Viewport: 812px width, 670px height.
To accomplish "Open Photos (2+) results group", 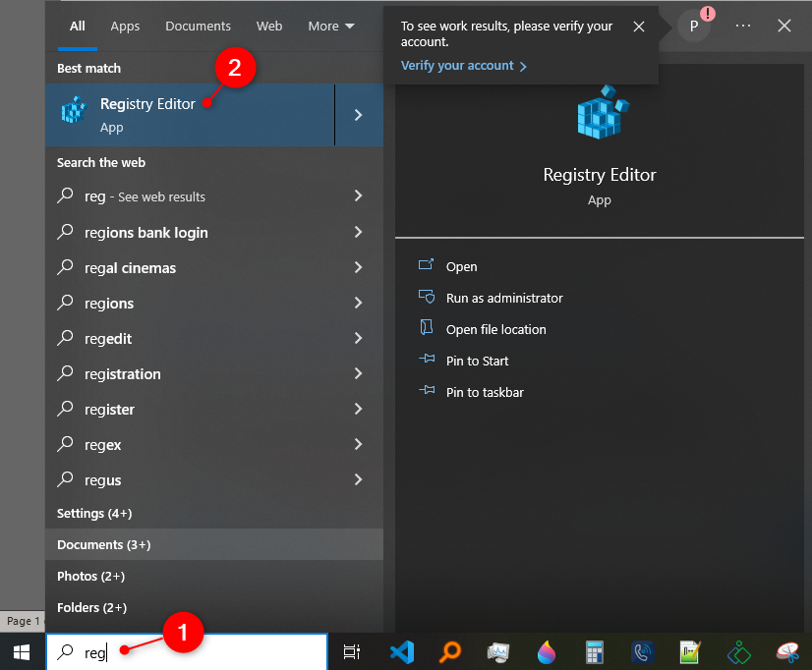I will click(x=214, y=576).
